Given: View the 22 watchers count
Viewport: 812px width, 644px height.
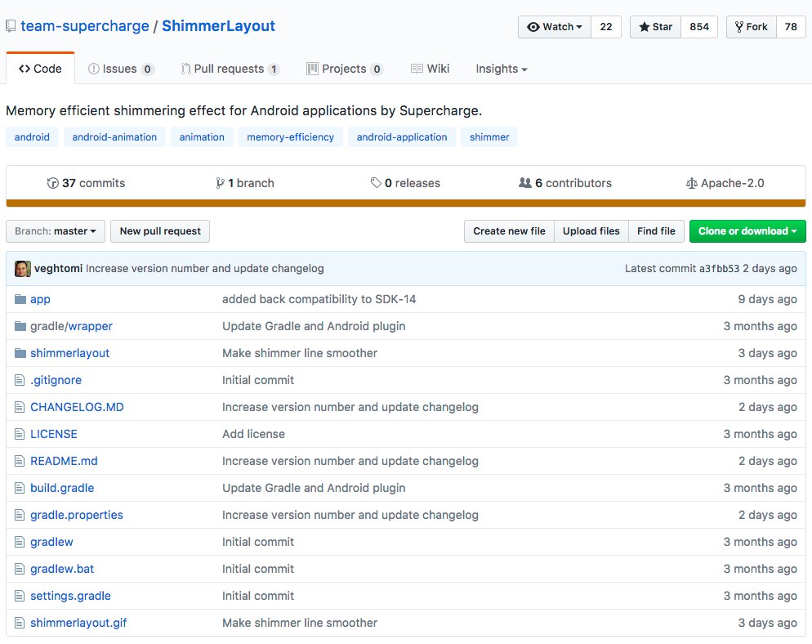Looking at the screenshot, I should point(606,27).
